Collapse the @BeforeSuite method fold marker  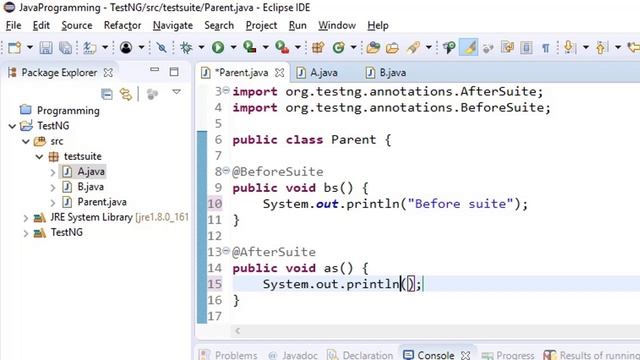[226, 170]
